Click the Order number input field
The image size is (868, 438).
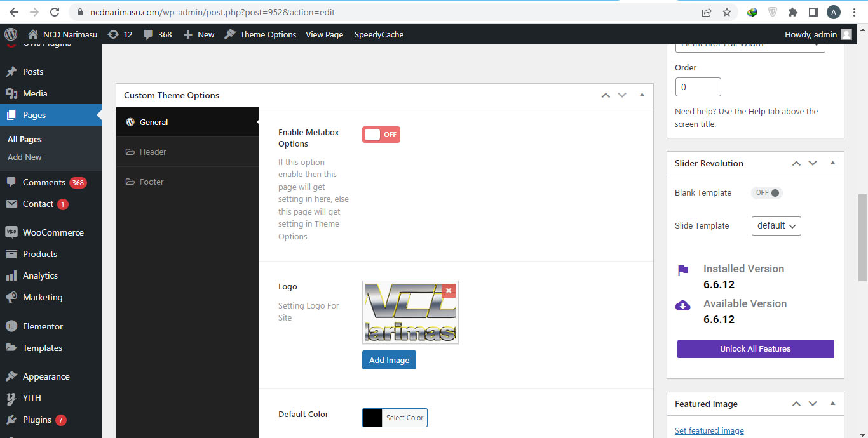[698, 87]
